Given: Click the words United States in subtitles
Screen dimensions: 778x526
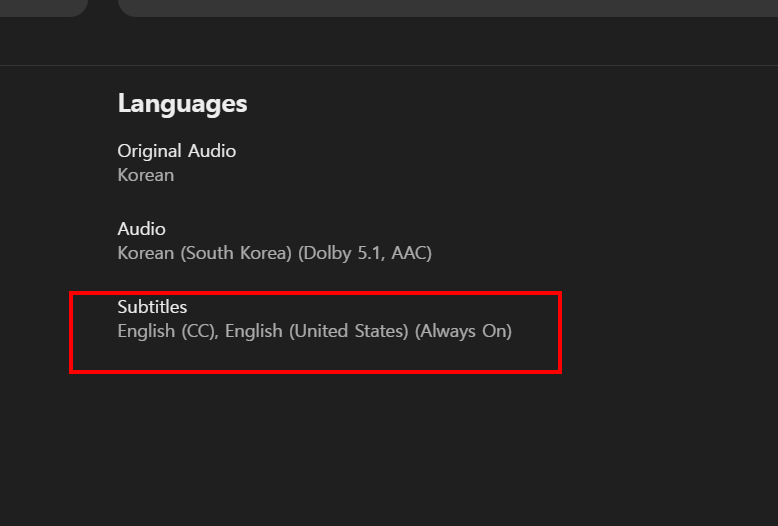Looking at the screenshot, I should point(349,331).
